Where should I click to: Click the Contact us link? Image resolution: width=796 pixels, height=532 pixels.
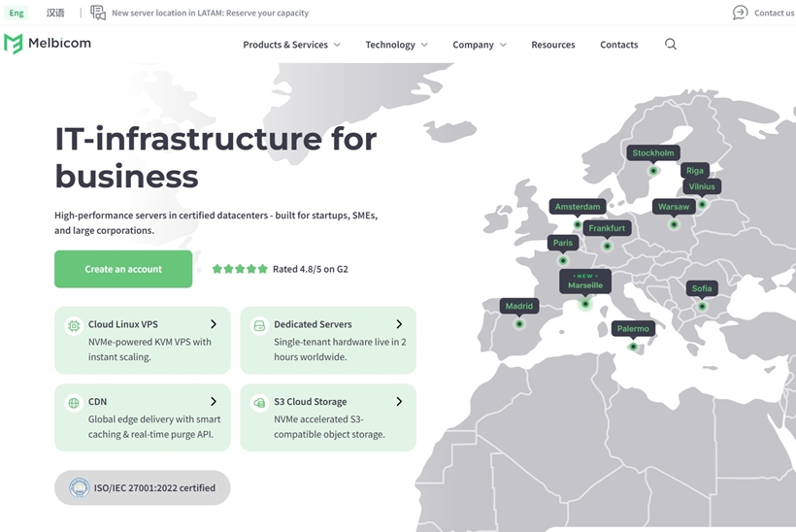774,13
